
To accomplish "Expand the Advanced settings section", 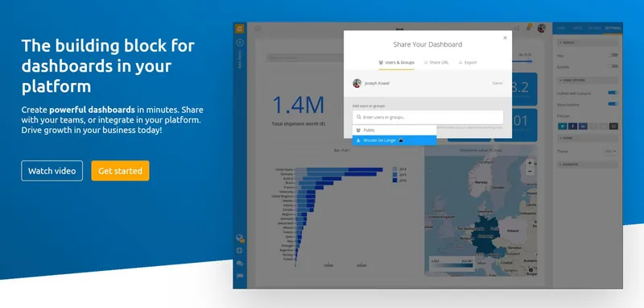I will click(588, 164).
